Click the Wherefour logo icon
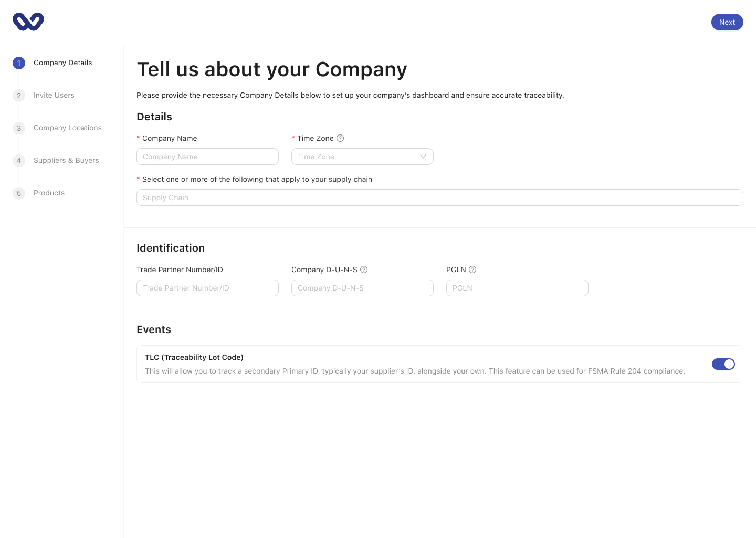Screen dimensions: 756x538 (28, 22)
